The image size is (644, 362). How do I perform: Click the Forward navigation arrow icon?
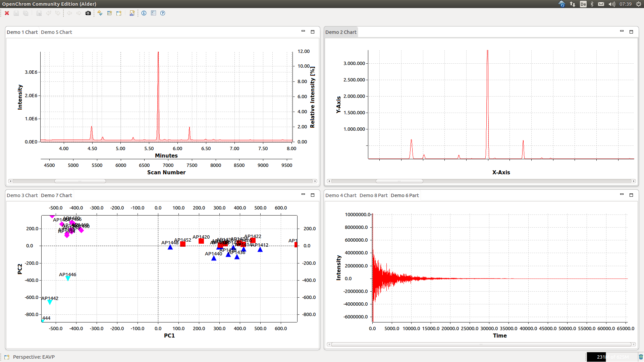[x=79, y=13]
